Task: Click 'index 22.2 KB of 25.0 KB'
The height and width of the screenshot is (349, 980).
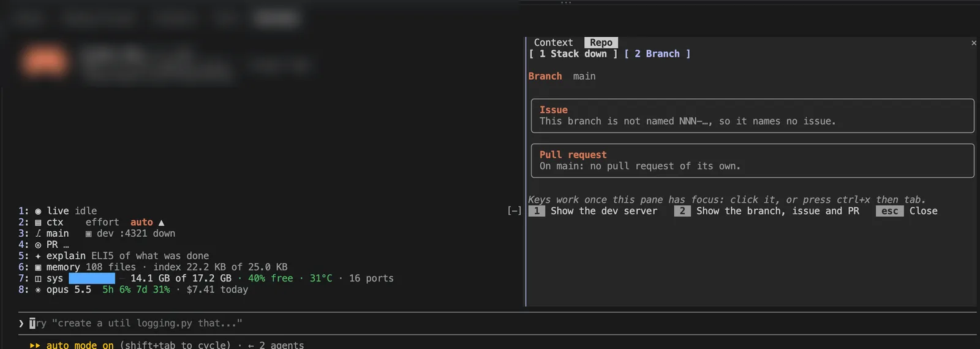Action: point(220,267)
